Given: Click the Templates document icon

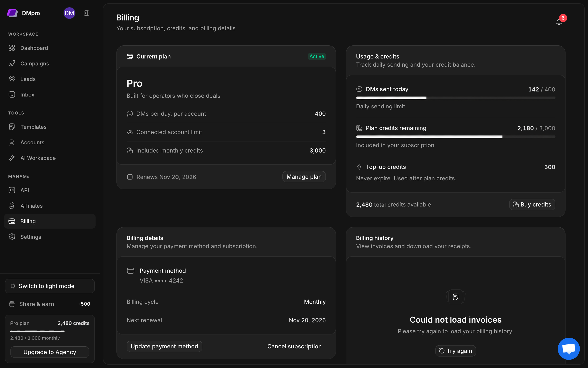Looking at the screenshot, I should pyautogui.click(x=12, y=127).
